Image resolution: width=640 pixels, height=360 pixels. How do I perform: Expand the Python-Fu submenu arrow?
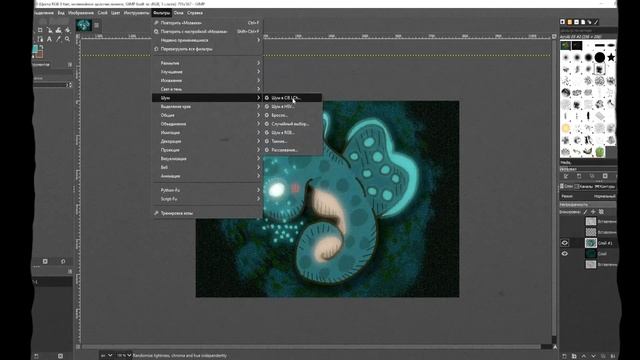tap(258, 190)
